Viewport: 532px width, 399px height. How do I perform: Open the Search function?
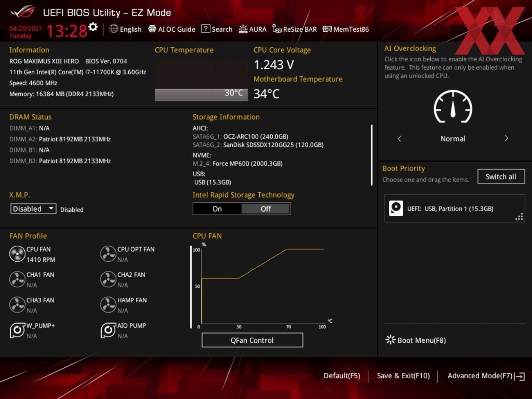point(217,29)
